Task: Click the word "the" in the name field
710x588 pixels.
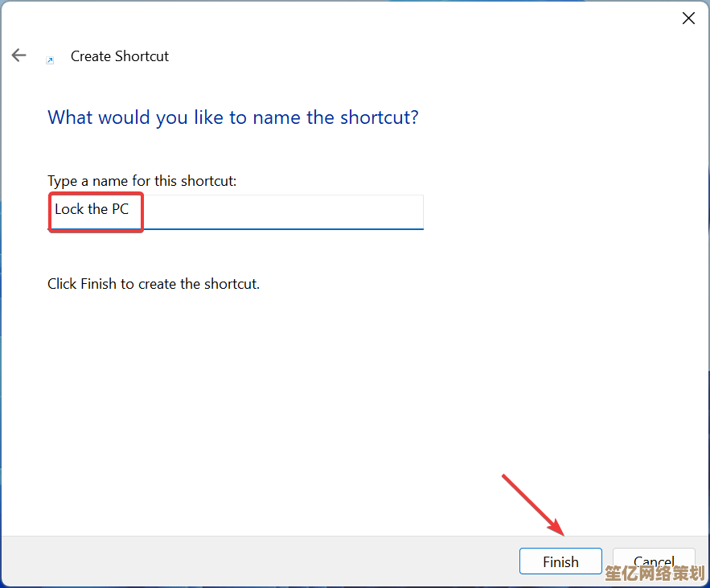Action: [x=97, y=209]
